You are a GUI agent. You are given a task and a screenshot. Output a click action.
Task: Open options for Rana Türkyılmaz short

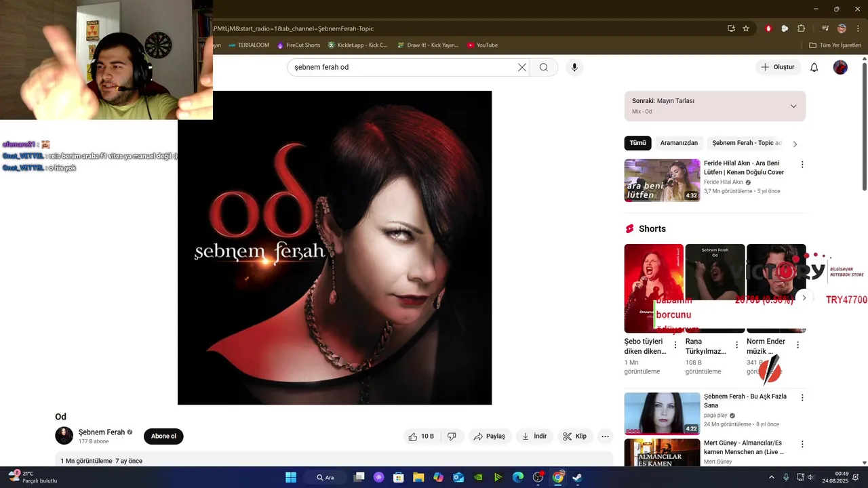click(736, 345)
